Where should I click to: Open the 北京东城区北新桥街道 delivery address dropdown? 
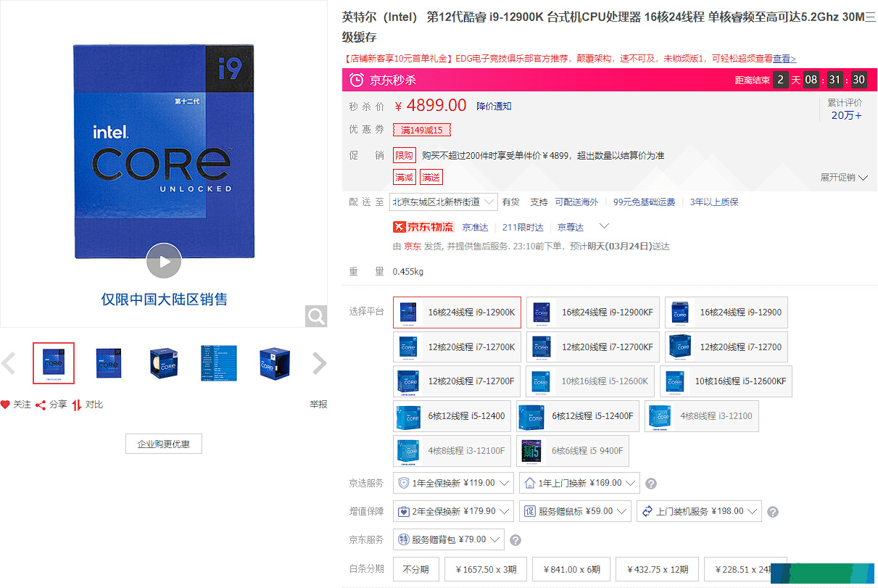click(444, 202)
